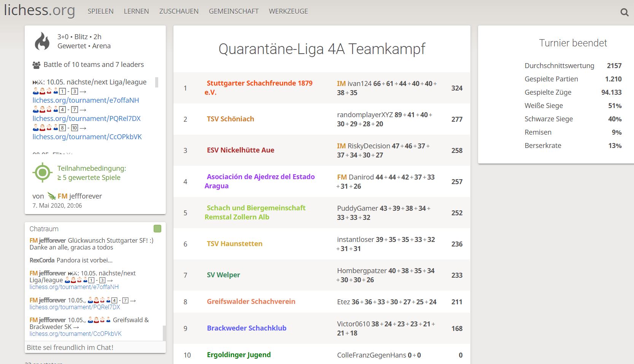The height and width of the screenshot is (364, 634).
Task: Open the GEMEINSCHAFT menu
Action: point(234,11)
